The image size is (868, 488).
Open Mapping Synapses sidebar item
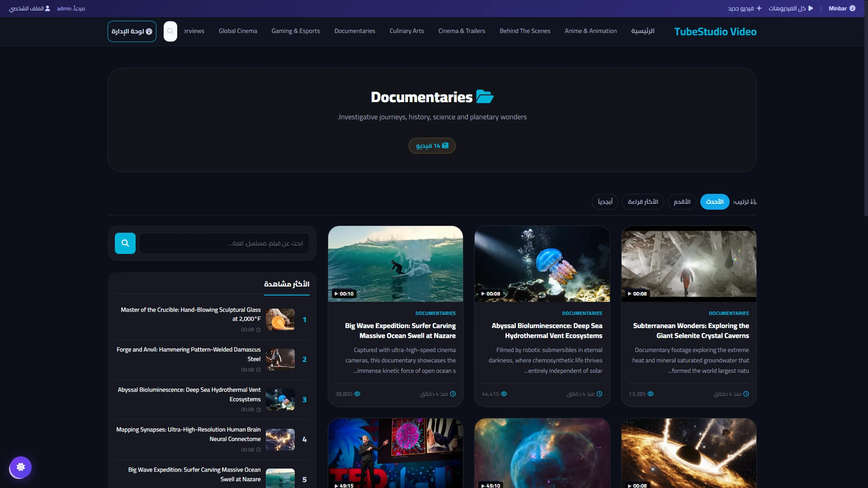[212, 440]
